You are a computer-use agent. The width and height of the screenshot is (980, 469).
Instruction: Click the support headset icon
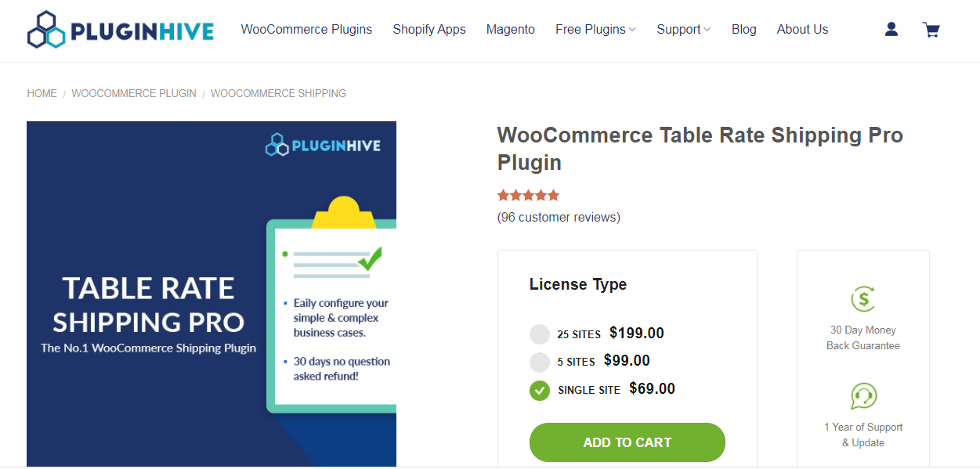point(863,396)
